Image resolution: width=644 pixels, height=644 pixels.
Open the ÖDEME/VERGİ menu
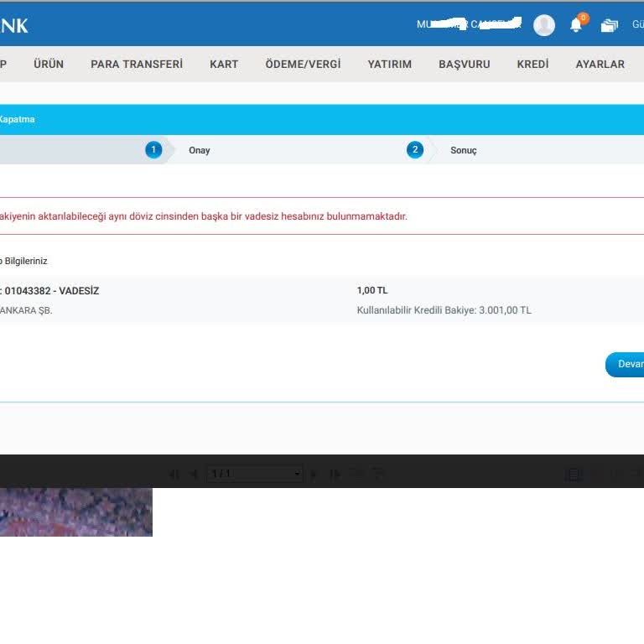(x=303, y=64)
